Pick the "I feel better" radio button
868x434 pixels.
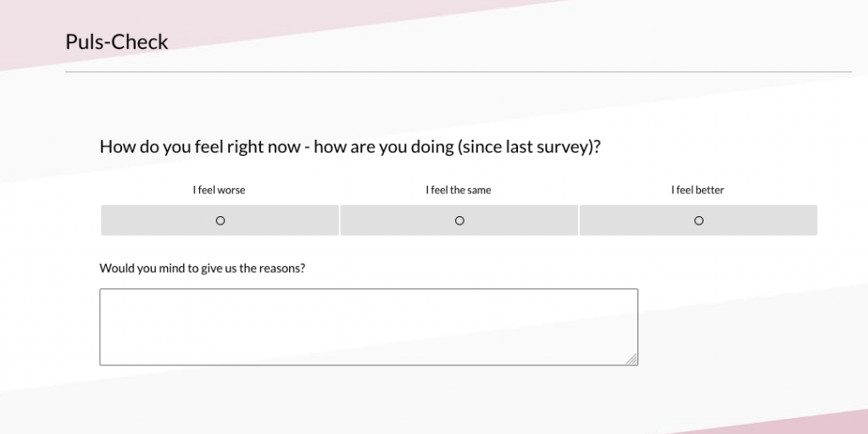pos(698,221)
